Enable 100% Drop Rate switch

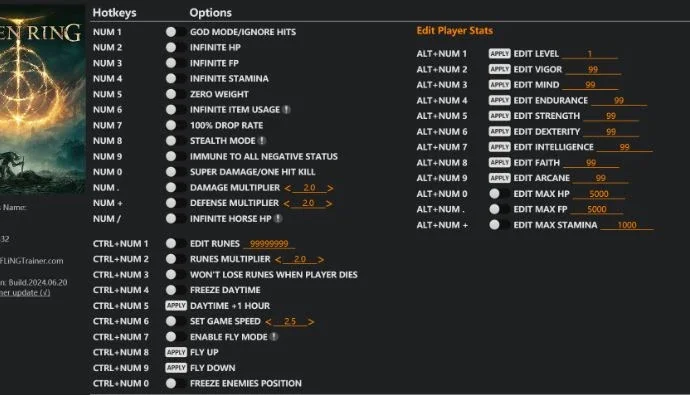point(176,125)
